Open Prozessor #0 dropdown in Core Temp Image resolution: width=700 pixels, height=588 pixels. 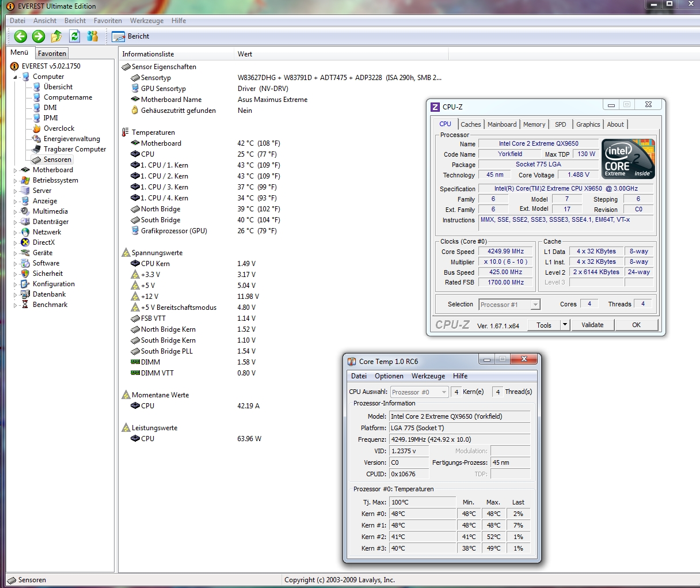(x=443, y=392)
